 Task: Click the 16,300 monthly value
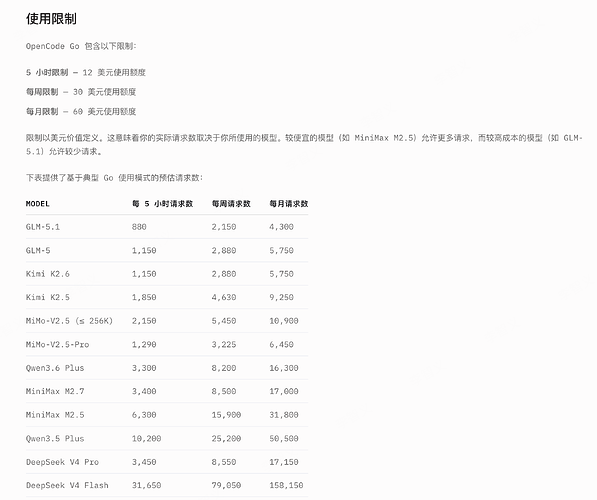click(x=284, y=368)
